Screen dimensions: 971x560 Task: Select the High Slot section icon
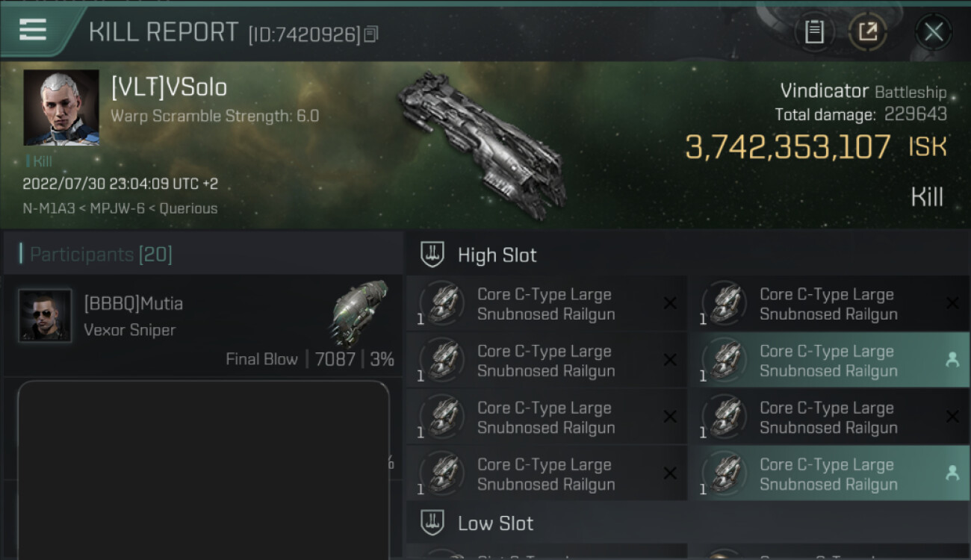click(x=432, y=255)
